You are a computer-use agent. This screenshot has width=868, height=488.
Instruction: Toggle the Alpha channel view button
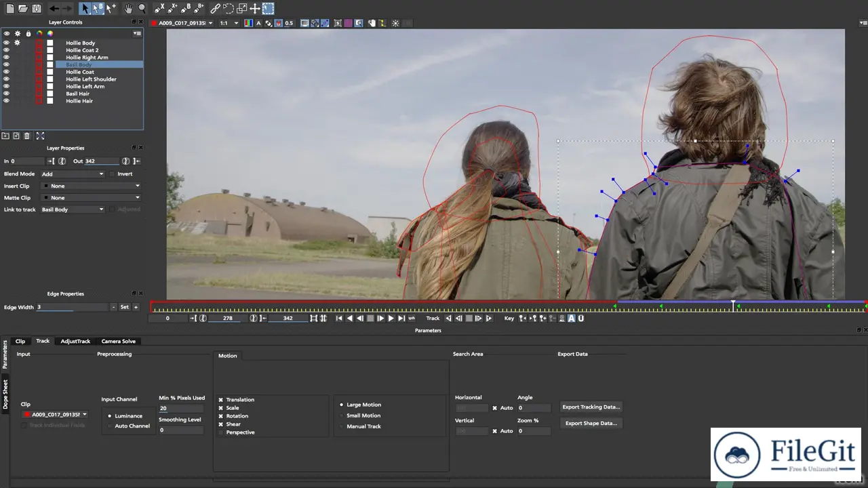[258, 23]
